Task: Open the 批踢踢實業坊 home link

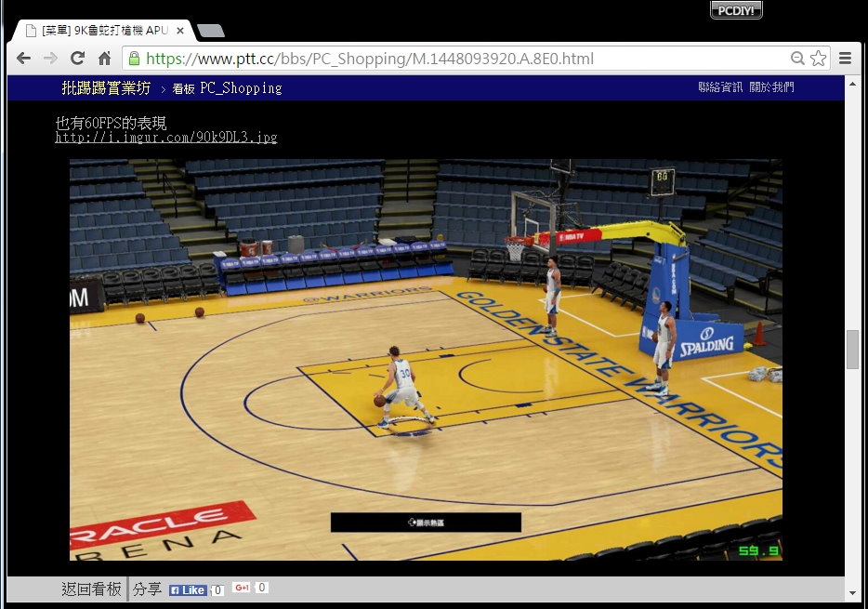Action: (106, 88)
